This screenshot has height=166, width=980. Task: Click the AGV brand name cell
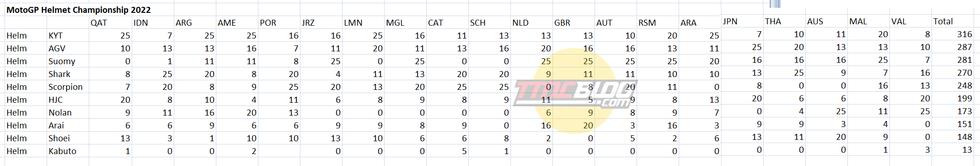[68, 48]
